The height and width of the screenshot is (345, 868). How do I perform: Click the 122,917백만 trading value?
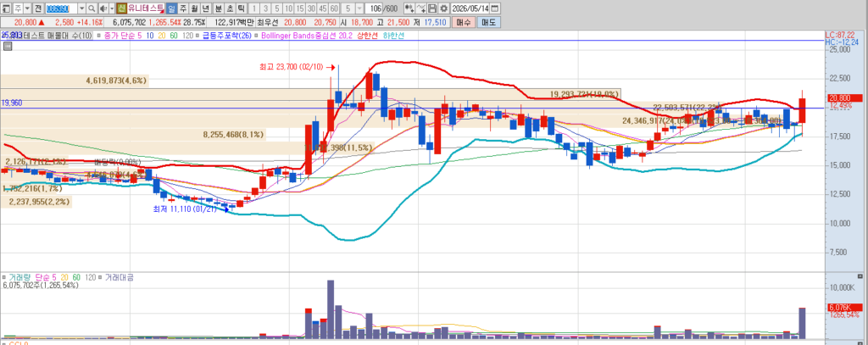coord(234,22)
